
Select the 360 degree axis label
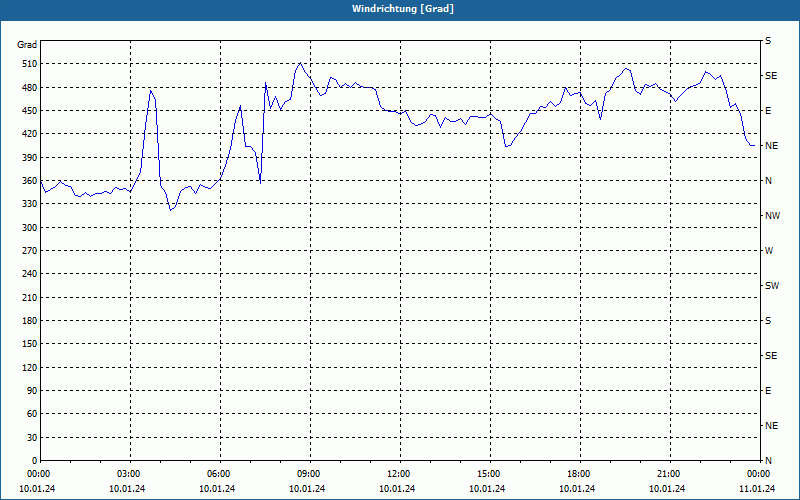point(30,181)
